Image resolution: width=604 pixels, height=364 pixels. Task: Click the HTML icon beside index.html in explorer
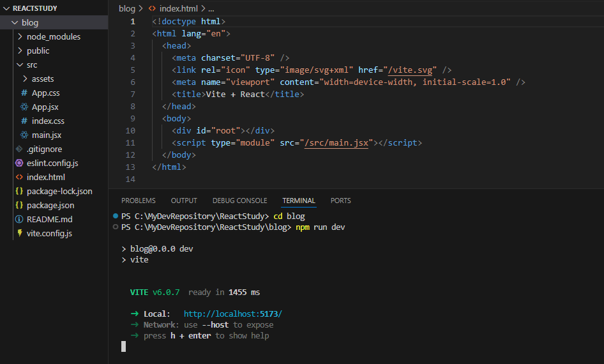click(19, 177)
